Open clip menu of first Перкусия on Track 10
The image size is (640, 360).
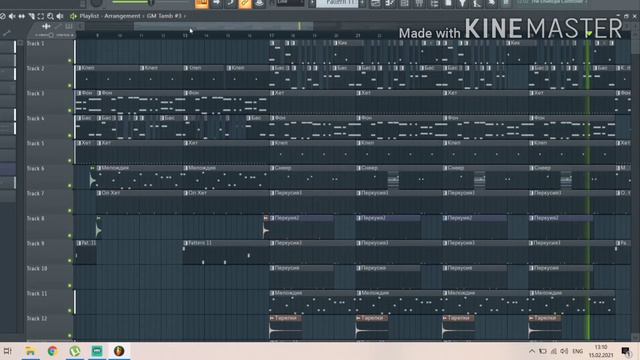(x=272, y=268)
